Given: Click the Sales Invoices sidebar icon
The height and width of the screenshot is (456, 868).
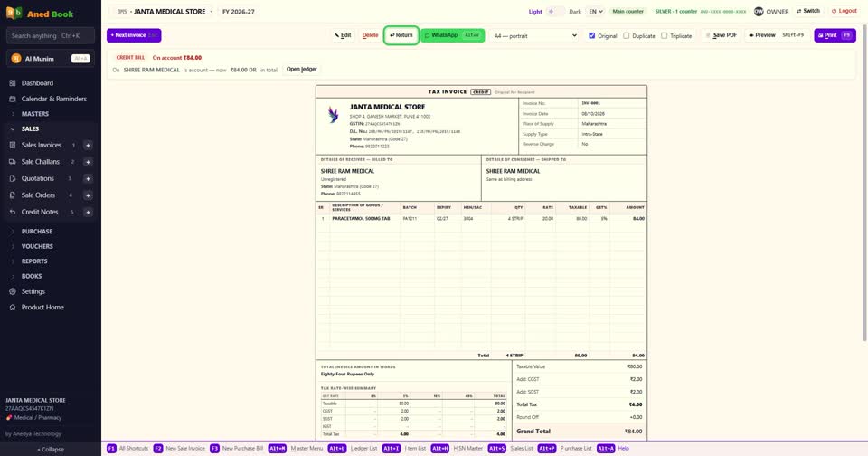Looking at the screenshot, I should coord(13,145).
